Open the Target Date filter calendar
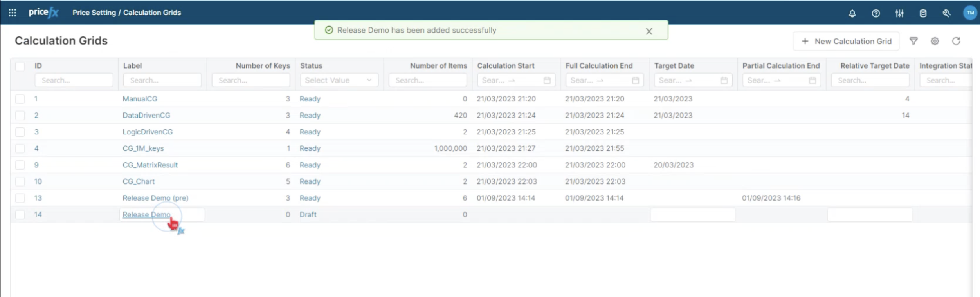This screenshot has height=297, width=980. click(x=724, y=80)
